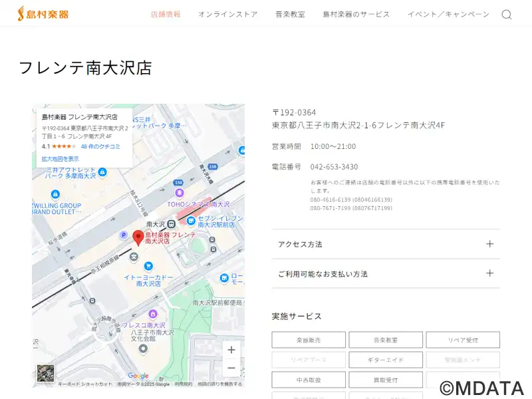Click the 島村楽器 logo in the header
Viewport: 532px width, 399px height.
tap(43, 14)
